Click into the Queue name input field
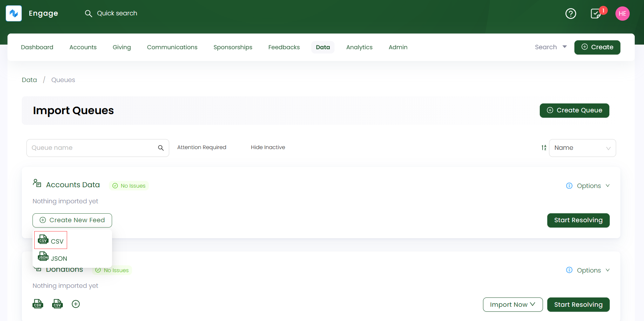The height and width of the screenshot is (321, 644). click(x=97, y=148)
